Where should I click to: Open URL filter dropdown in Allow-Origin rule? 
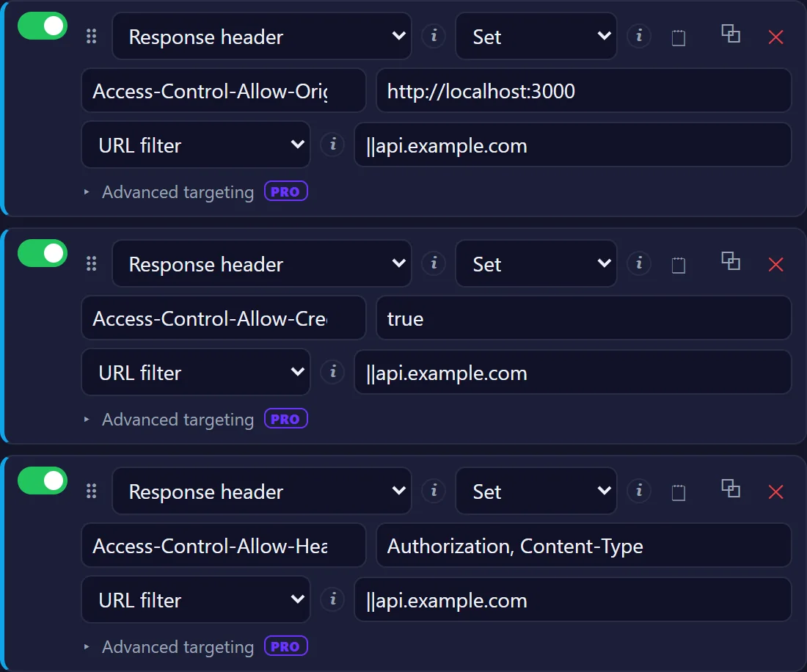coord(196,145)
